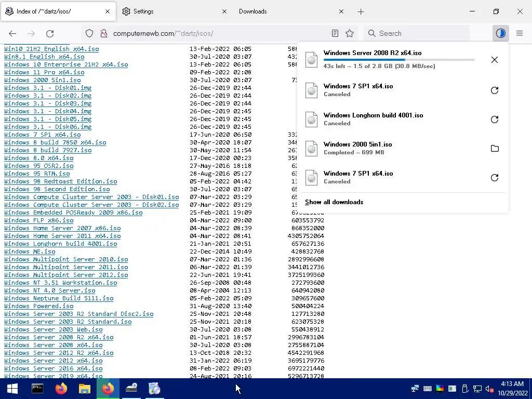Open Windows ME.iso link
532x399 pixels.
tap(30, 252)
